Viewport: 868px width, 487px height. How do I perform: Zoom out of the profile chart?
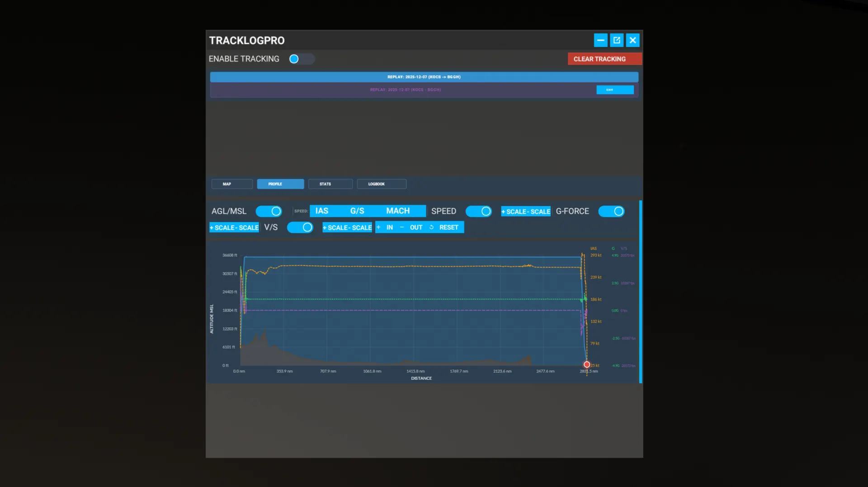tap(412, 227)
